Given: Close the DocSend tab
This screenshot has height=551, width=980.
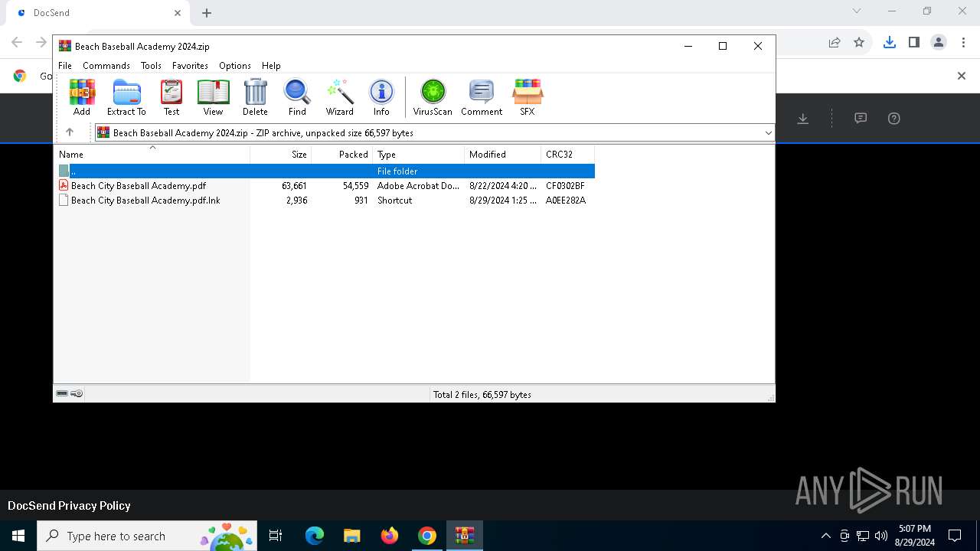Looking at the screenshot, I should 178,13.
